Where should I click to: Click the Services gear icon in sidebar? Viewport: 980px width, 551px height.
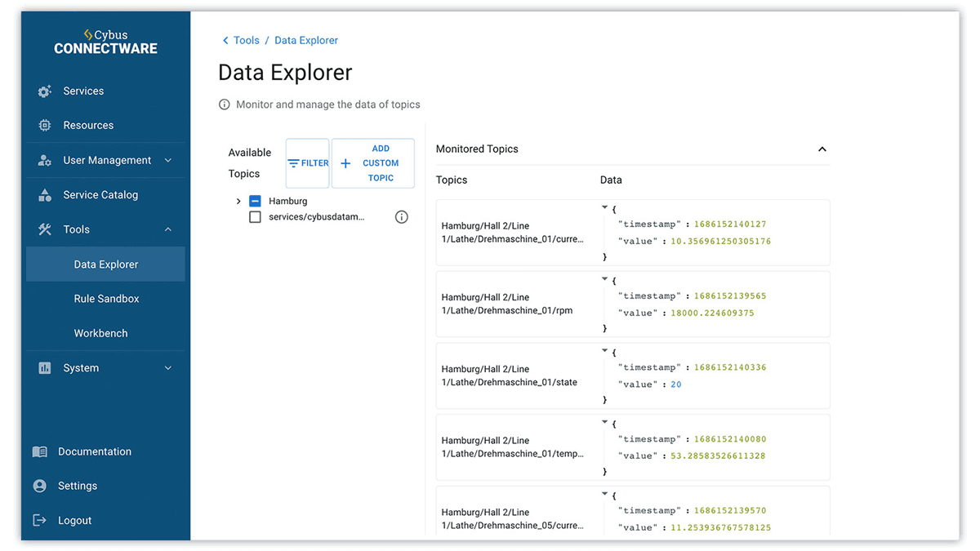pos(45,91)
